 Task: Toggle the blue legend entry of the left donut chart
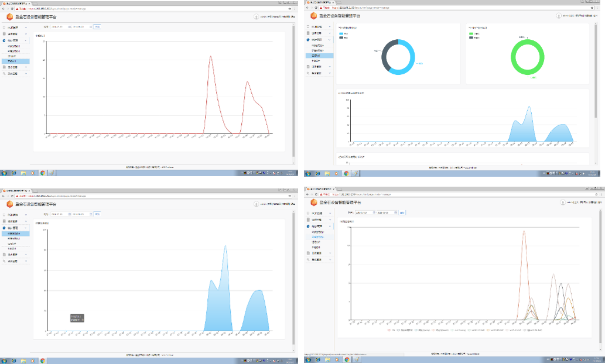point(342,34)
